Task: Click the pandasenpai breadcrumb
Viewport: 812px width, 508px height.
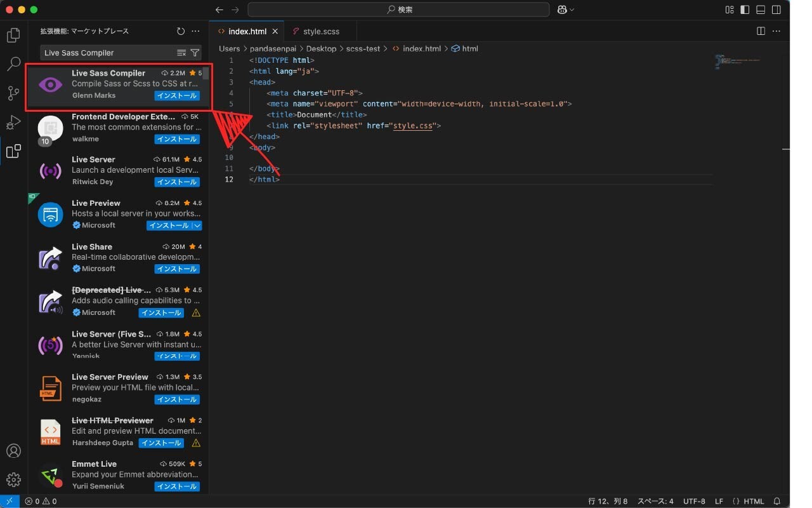Action: pos(273,48)
